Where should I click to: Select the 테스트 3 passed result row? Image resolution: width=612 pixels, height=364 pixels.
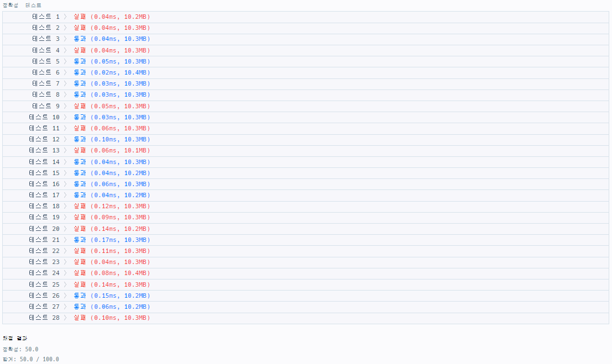(306, 39)
